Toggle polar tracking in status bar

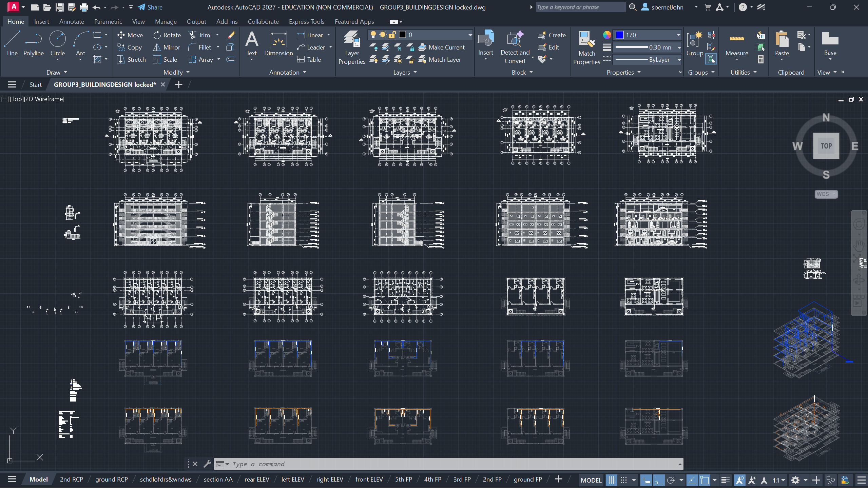[671, 480]
